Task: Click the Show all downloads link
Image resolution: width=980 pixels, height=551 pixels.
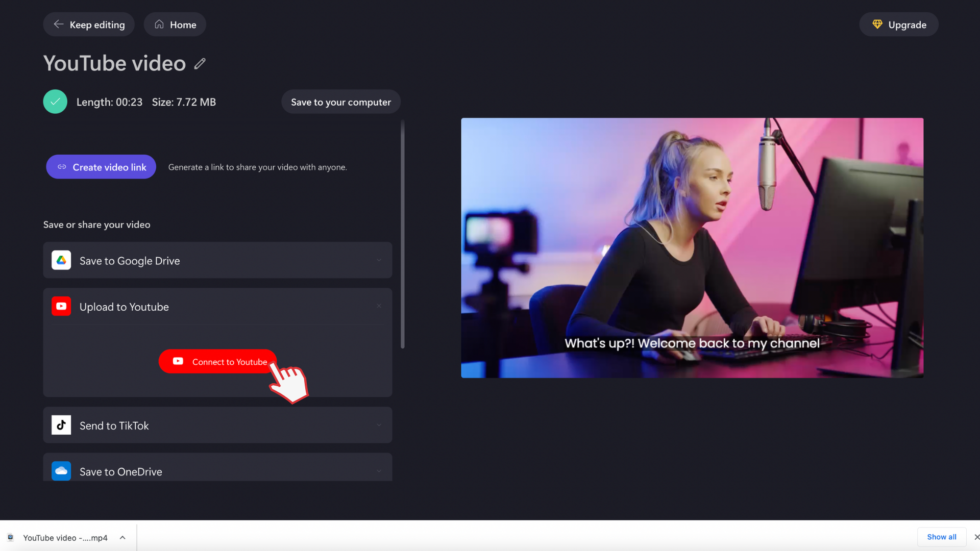Action: [x=941, y=537]
